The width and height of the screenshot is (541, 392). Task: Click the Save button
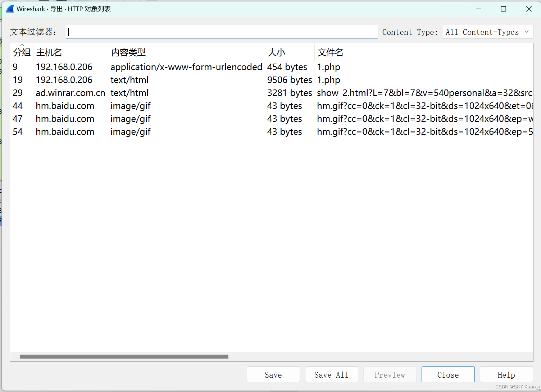[x=273, y=374]
